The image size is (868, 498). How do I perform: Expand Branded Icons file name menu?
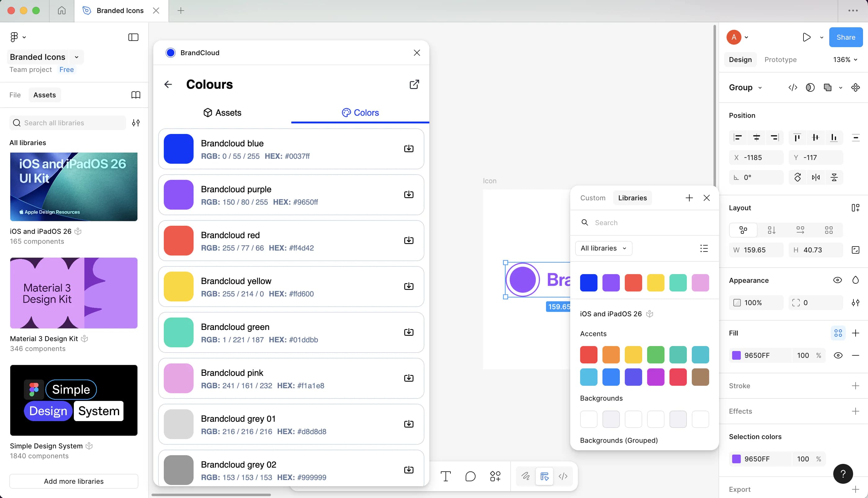(x=77, y=57)
